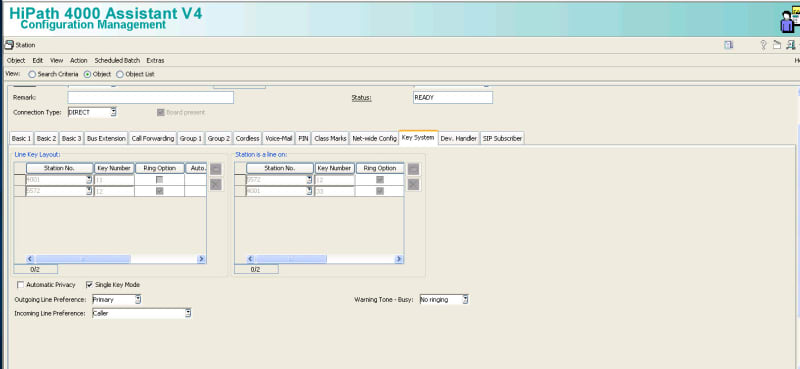This screenshot has height=369, width=800.
Task: Click Key Number header in Line Key Layout
Action: point(114,168)
